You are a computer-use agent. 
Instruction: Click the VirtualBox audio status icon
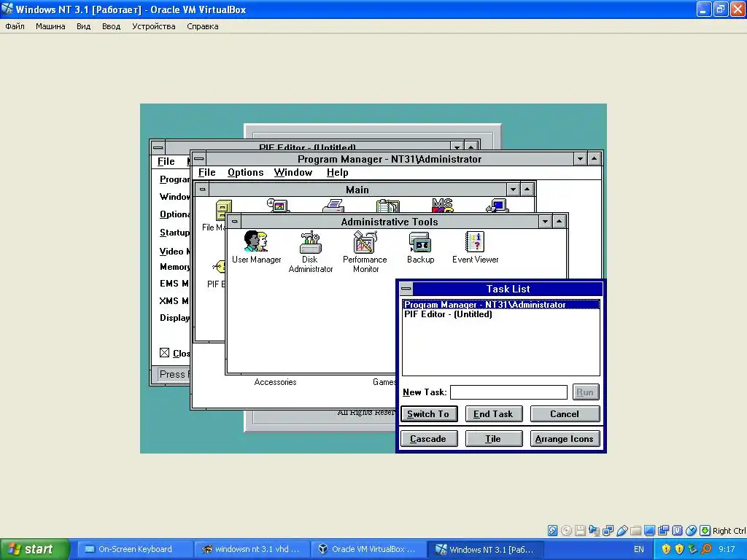coord(594,531)
